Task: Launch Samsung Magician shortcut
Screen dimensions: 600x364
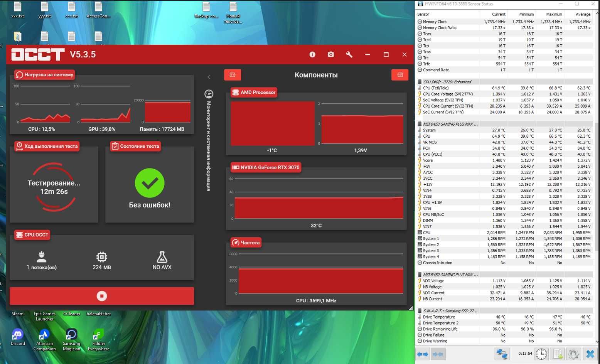Action: 72,340
